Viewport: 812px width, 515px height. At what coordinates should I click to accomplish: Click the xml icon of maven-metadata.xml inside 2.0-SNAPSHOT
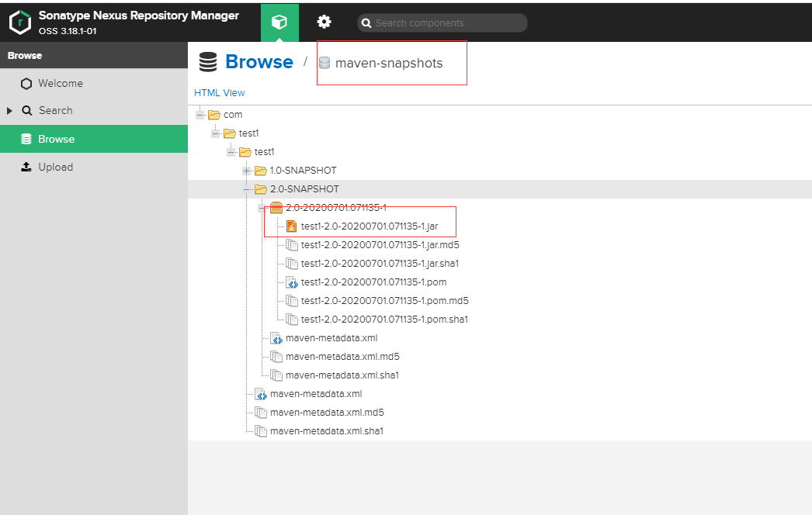[276, 338]
